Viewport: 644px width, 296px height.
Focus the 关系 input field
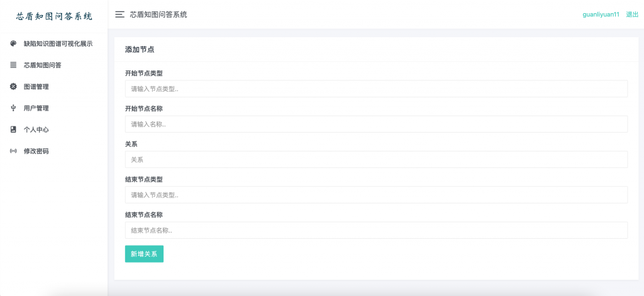tap(376, 159)
